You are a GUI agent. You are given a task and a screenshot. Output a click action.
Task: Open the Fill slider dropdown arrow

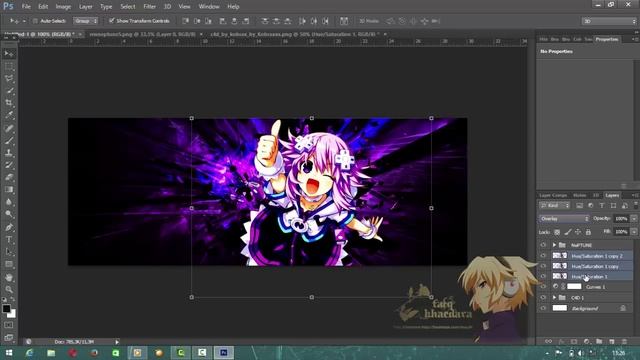pyautogui.click(x=634, y=232)
